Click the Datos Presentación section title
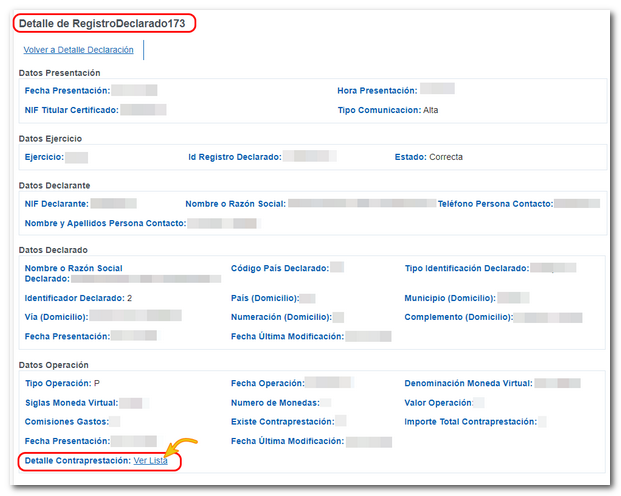Viewport: 621px width, 496px height. (59, 72)
